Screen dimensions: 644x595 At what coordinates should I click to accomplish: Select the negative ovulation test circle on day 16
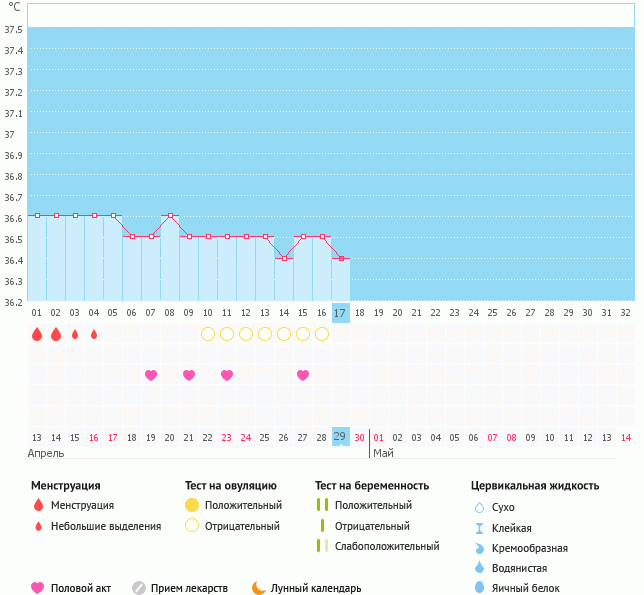tap(322, 334)
